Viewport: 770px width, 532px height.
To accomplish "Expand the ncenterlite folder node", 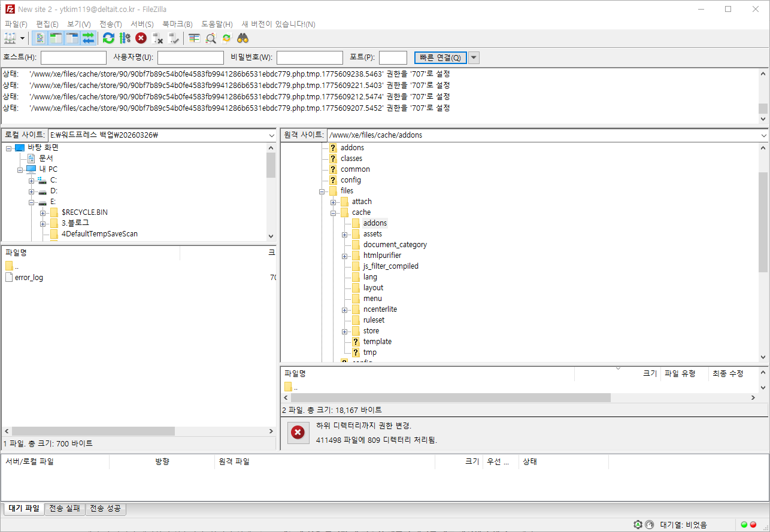I will point(345,309).
